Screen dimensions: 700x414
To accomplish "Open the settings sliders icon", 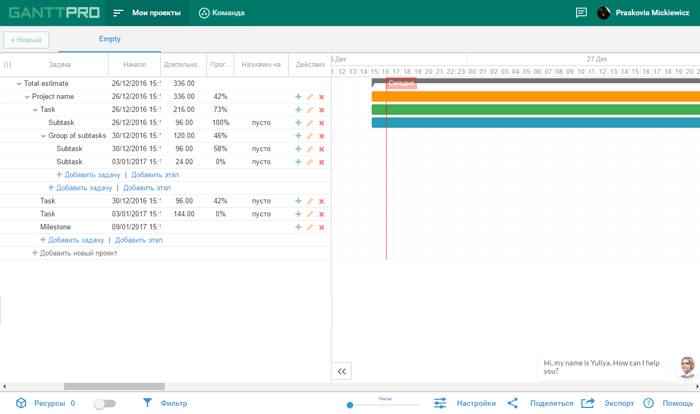I will click(440, 403).
